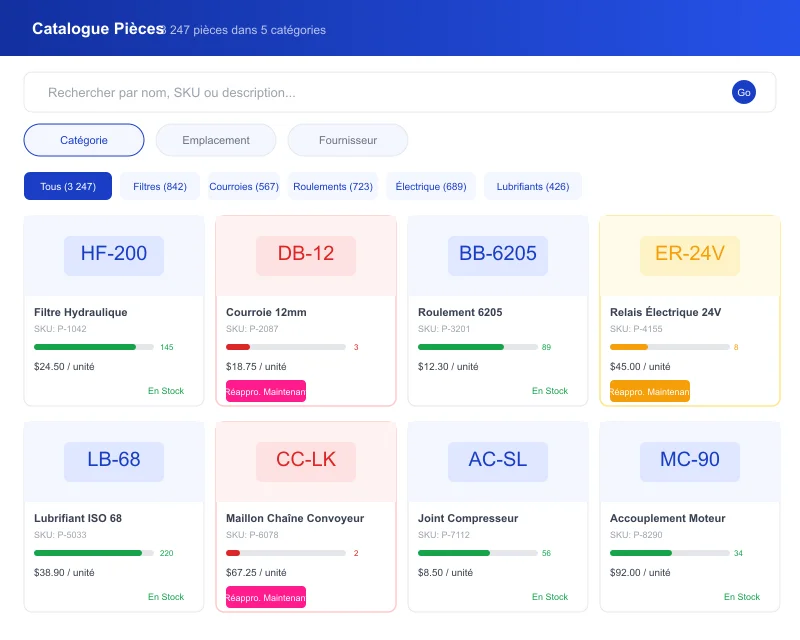Filter by Lubrifiants (426) category
The width and height of the screenshot is (800, 640).
coord(533,186)
